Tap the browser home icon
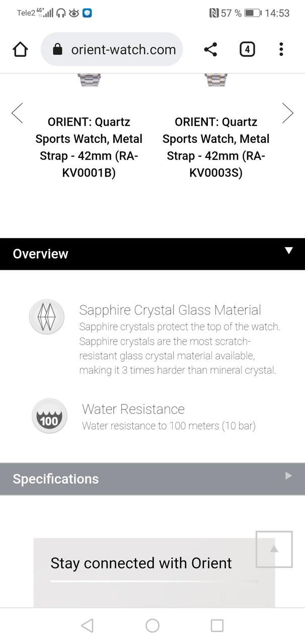 [x=20, y=49]
